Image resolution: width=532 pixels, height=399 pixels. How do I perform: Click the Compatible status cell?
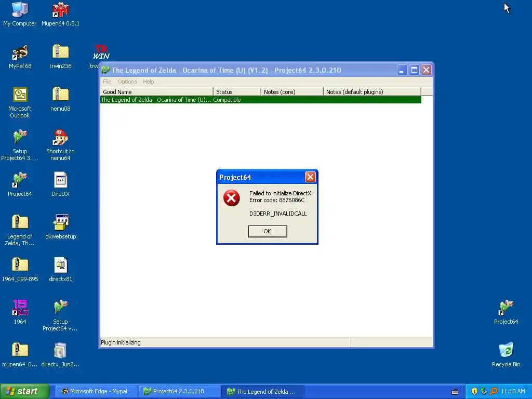227,100
